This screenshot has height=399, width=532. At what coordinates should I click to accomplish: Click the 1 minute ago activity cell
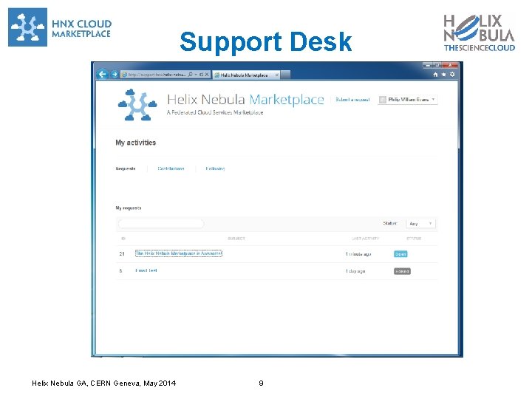(358, 254)
